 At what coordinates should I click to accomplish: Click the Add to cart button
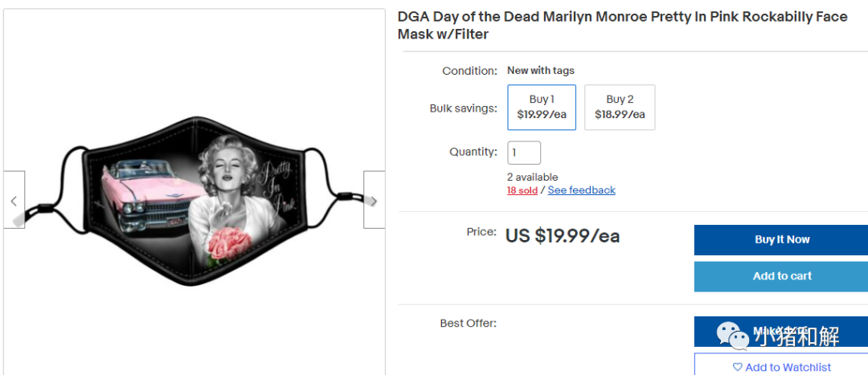(781, 276)
